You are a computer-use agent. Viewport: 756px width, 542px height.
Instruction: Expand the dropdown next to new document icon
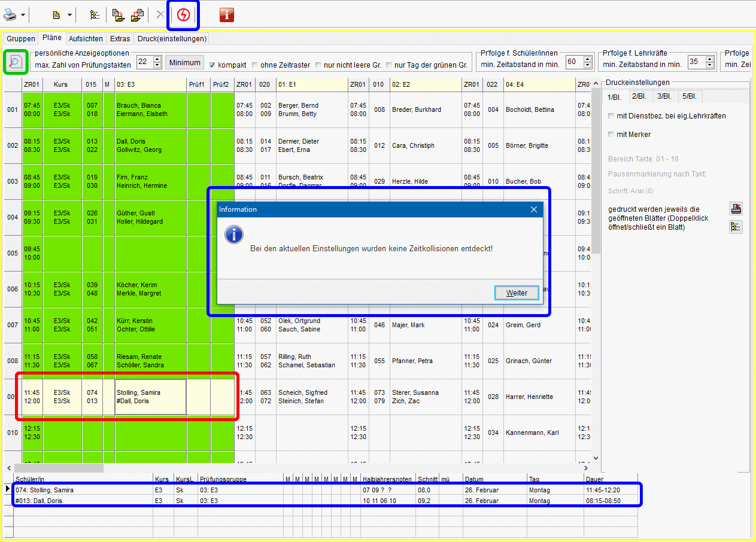(x=69, y=15)
